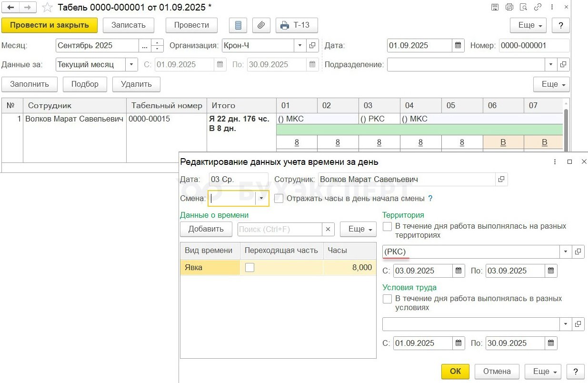The height and width of the screenshot is (383, 588).
Task: Click the Поиск (Ctrl+F) search field
Action: (x=280, y=229)
